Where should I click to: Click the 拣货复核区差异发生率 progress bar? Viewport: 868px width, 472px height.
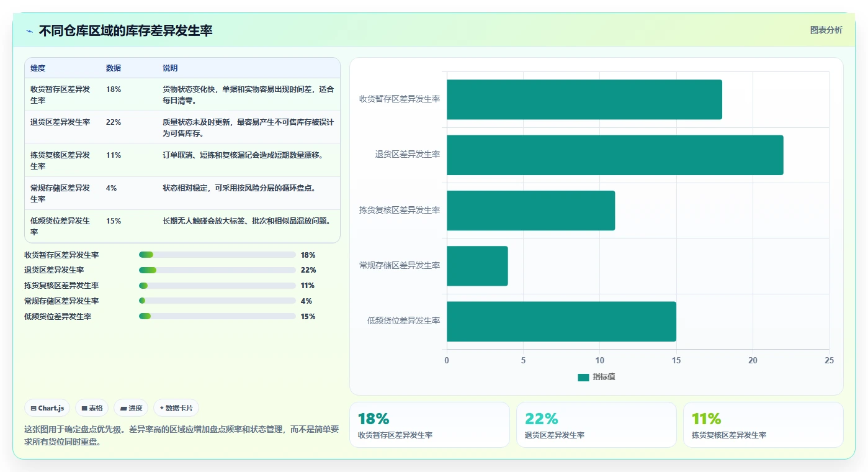[x=217, y=286]
